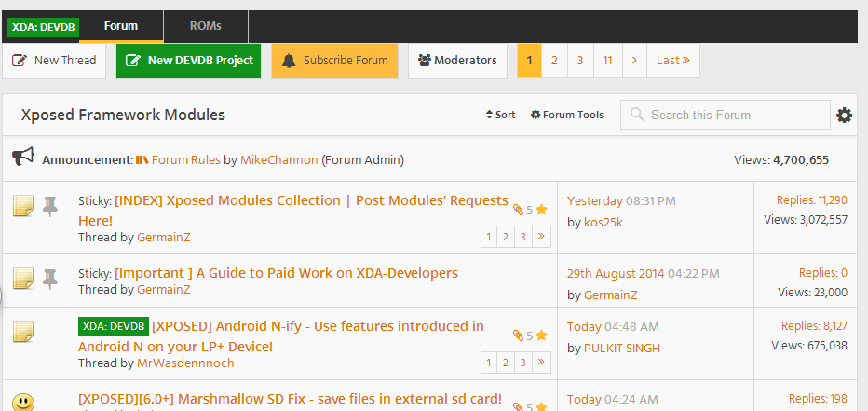Click the megaphone announcement icon
Viewport: 868px width, 411px height.
(x=23, y=157)
